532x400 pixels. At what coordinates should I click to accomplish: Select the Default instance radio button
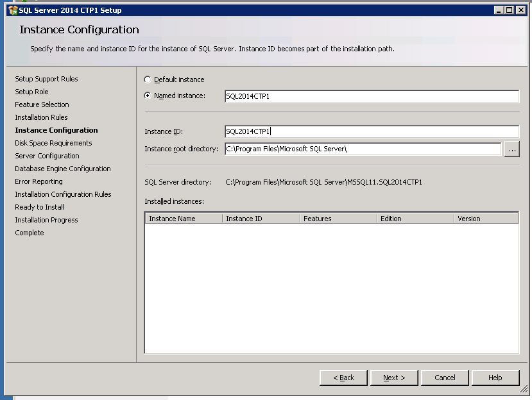click(148, 79)
